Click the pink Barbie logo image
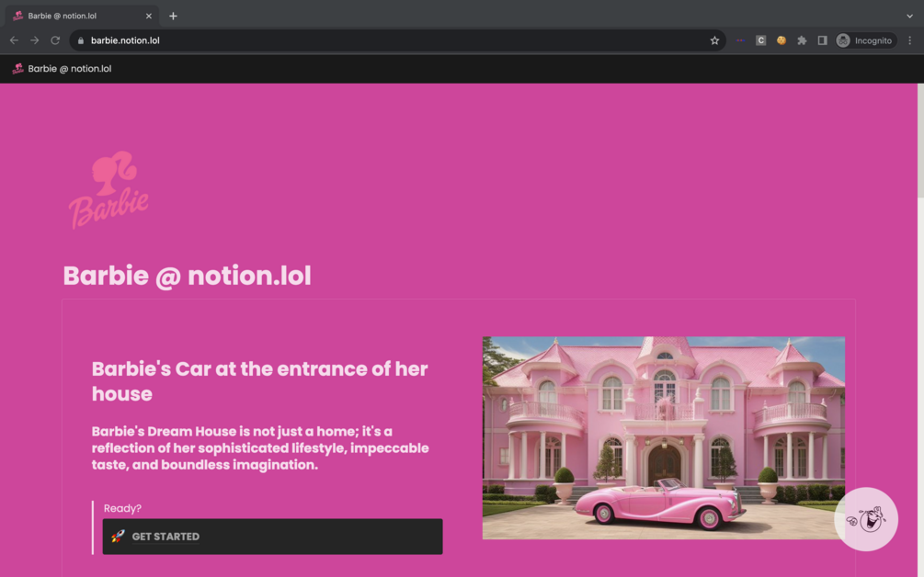Viewport: 924px width, 577px height. click(109, 189)
